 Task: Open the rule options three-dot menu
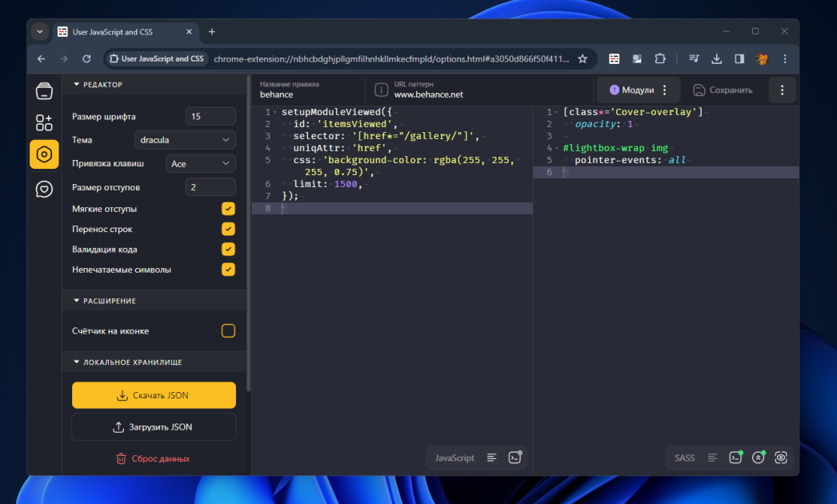(x=782, y=90)
